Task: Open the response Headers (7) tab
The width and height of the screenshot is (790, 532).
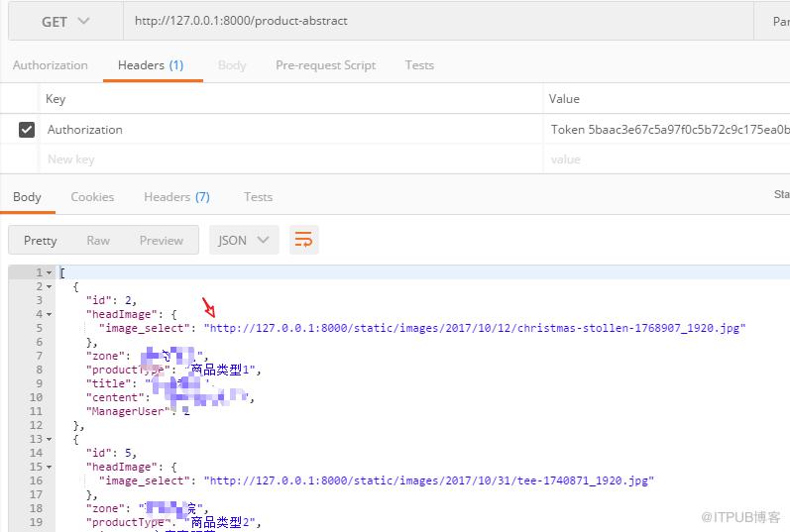Action: tap(176, 197)
